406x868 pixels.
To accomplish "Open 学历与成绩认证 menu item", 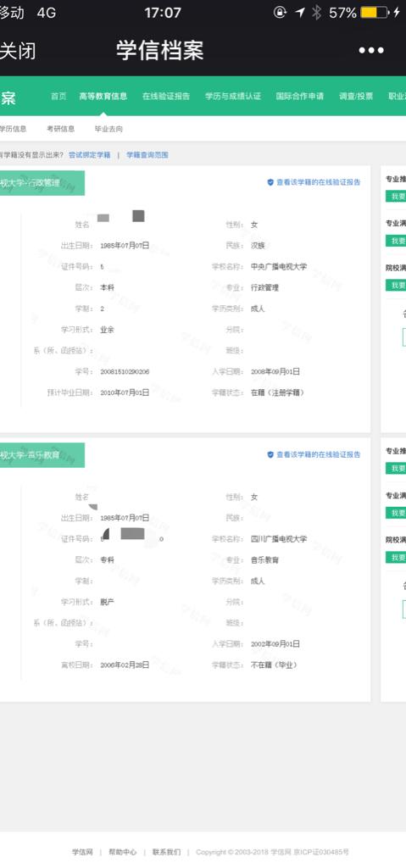I will tap(233, 96).
